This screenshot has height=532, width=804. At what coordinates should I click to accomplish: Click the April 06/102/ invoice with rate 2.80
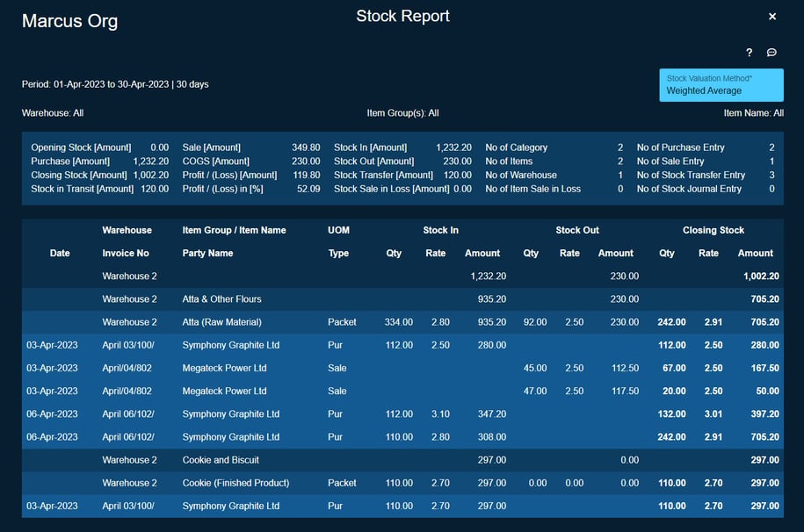click(x=128, y=436)
